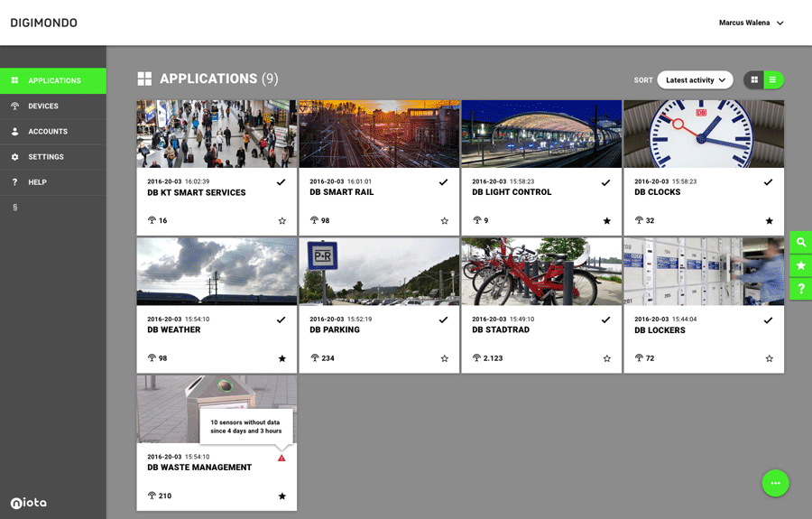Click the '10 sensors without data' tooltip
The height and width of the screenshot is (519, 812).
click(246, 426)
